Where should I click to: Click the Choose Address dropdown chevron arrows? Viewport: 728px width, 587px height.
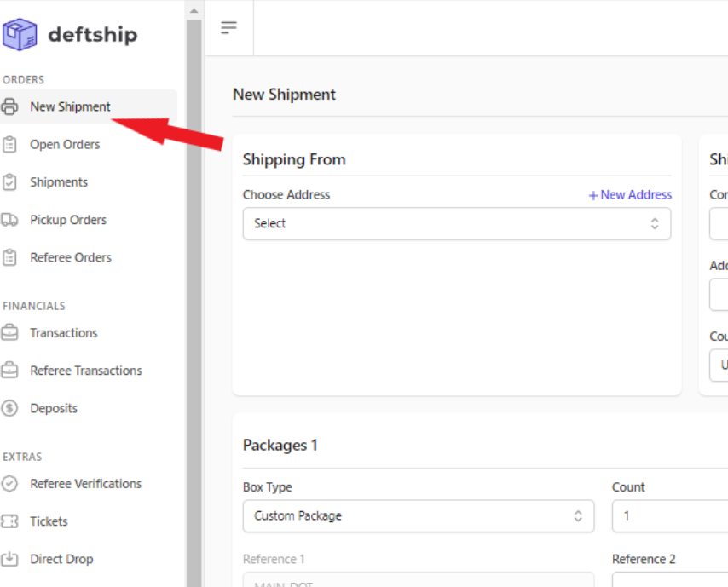click(655, 224)
